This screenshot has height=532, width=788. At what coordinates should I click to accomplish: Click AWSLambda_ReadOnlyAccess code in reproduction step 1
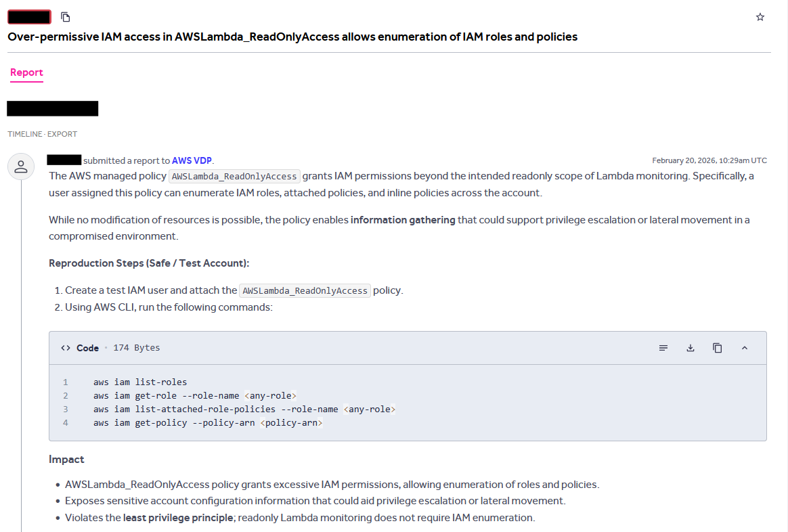(305, 291)
